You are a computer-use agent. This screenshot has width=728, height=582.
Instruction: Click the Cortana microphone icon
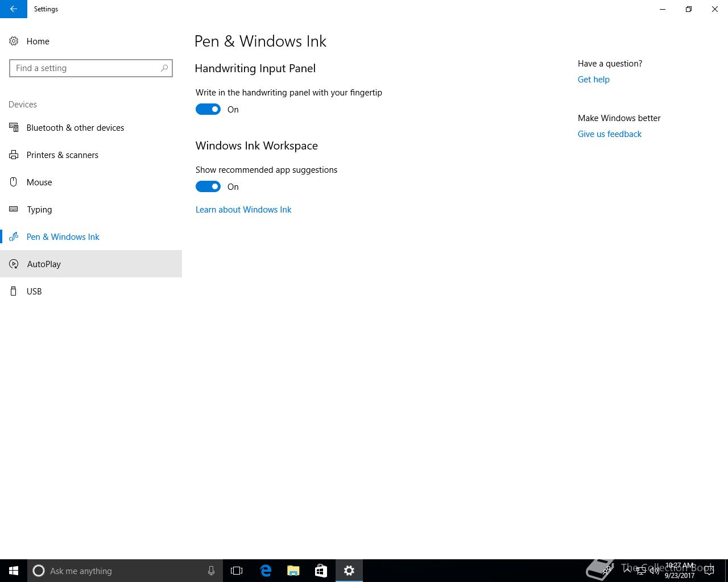pyautogui.click(x=211, y=571)
